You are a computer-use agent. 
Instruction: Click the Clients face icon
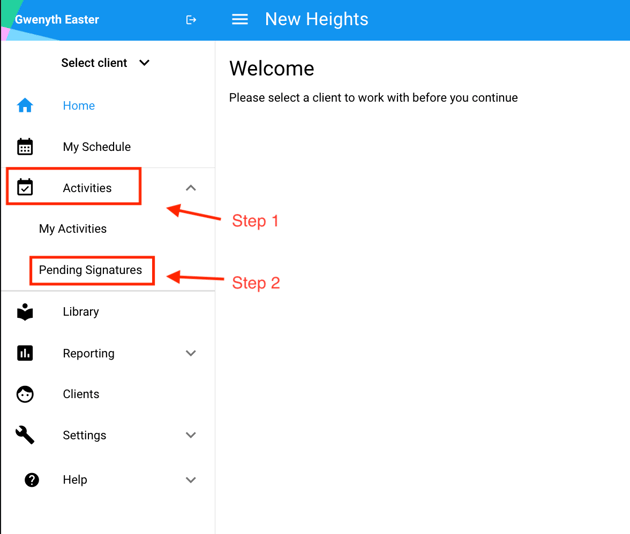(25, 394)
